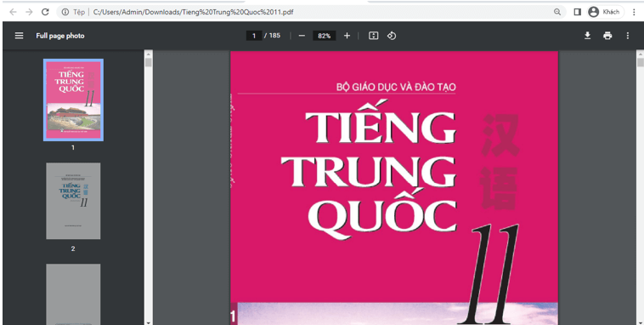The width and height of the screenshot is (644, 325).
Task: Select the third page thumbnail
Action: tap(73, 294)
